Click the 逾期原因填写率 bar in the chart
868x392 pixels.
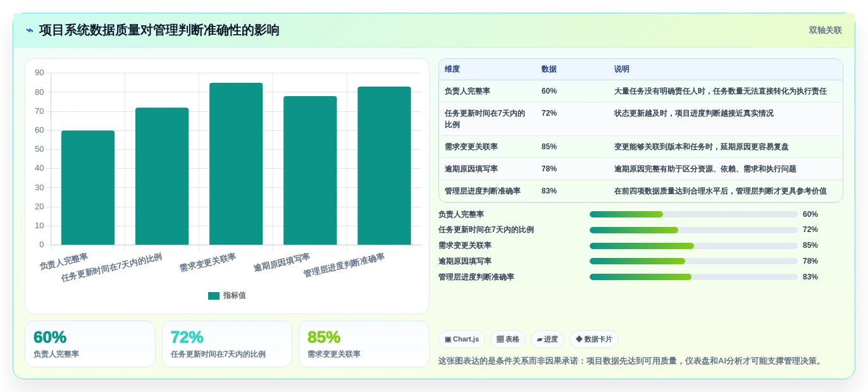coord(310,171)
